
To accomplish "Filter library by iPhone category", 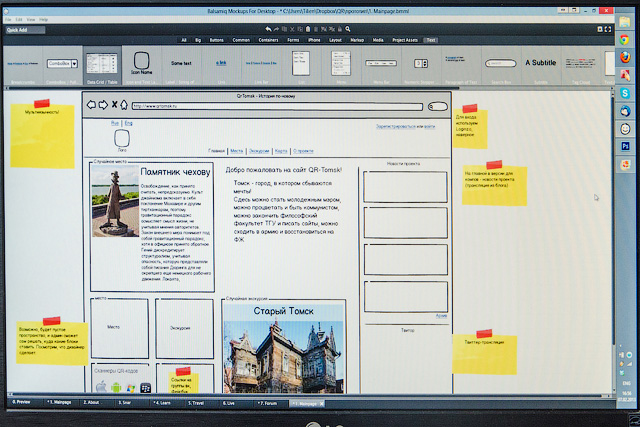I will [314, 40].
